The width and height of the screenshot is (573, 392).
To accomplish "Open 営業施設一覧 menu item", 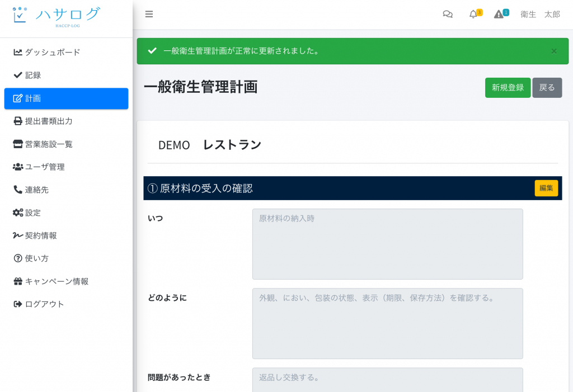I will click(66, 144).
